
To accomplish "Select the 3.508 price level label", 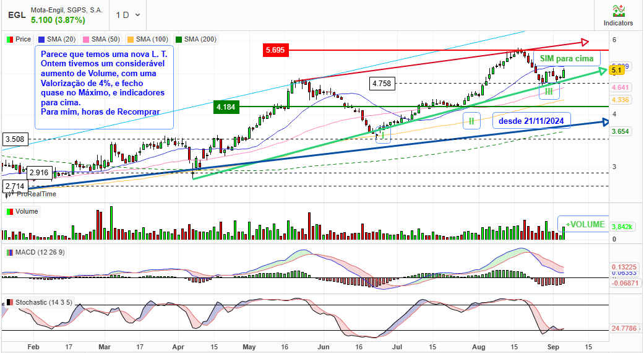I will tap(15, 139).
